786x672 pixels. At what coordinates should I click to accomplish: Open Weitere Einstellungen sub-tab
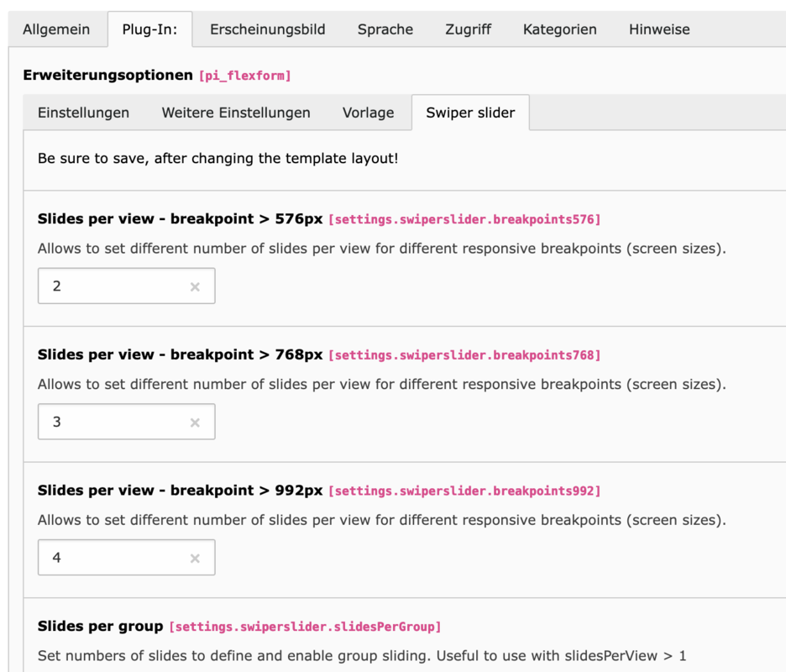pyautogui.click(x=236, y=113)
